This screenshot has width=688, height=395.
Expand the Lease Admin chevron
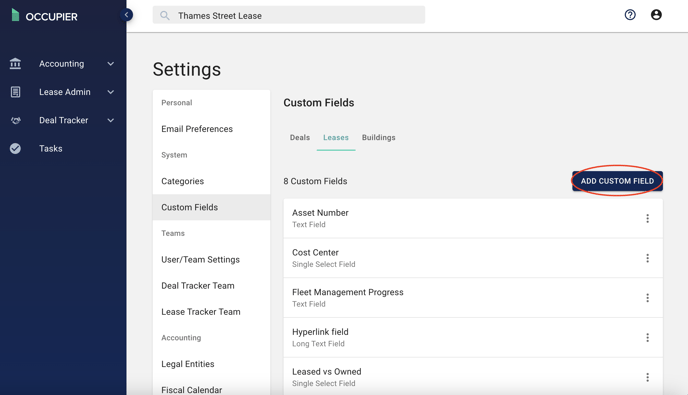[x=111, y=92]
